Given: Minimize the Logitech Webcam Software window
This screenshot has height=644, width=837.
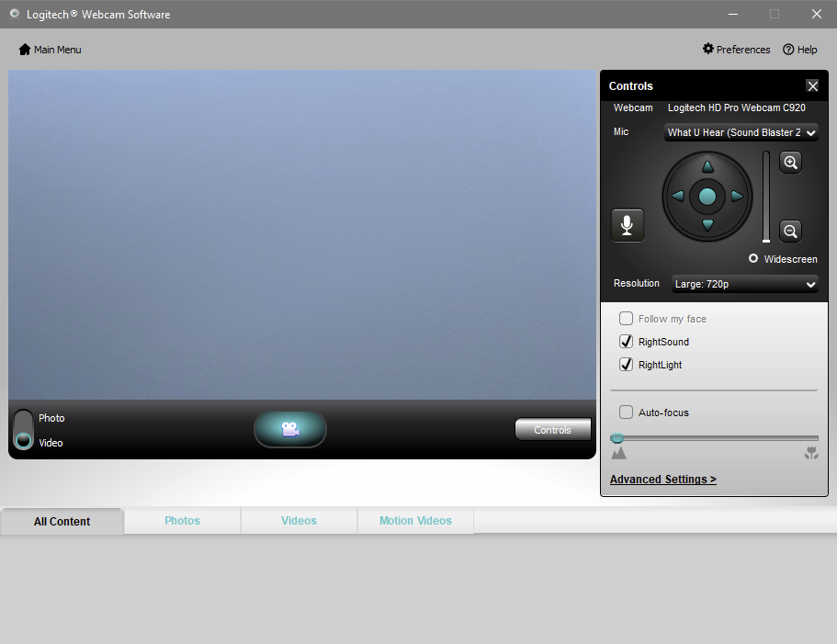Looking at the screenshot, I should point(733,14).
